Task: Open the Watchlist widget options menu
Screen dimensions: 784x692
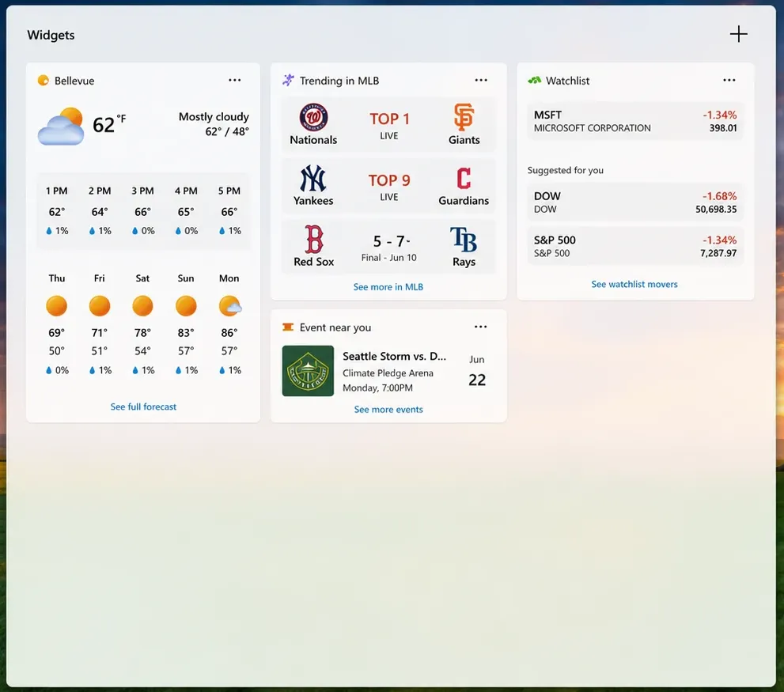Action: coord(729,80)
